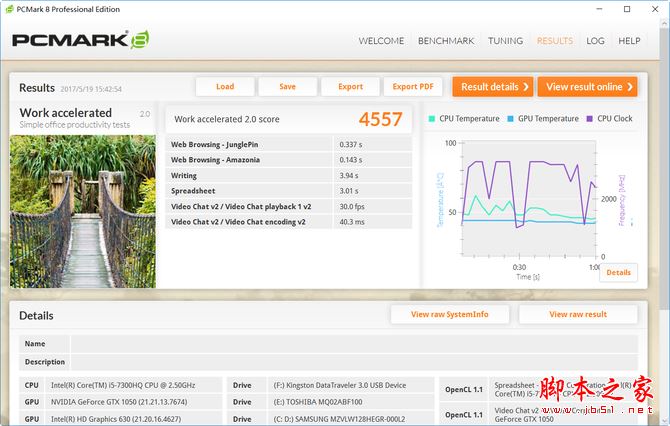Image resolution: width=670 pixels, height=426 pixels.
Task: Select the Video Chat encoding v2 row
Action: click(x=289, y=222)
